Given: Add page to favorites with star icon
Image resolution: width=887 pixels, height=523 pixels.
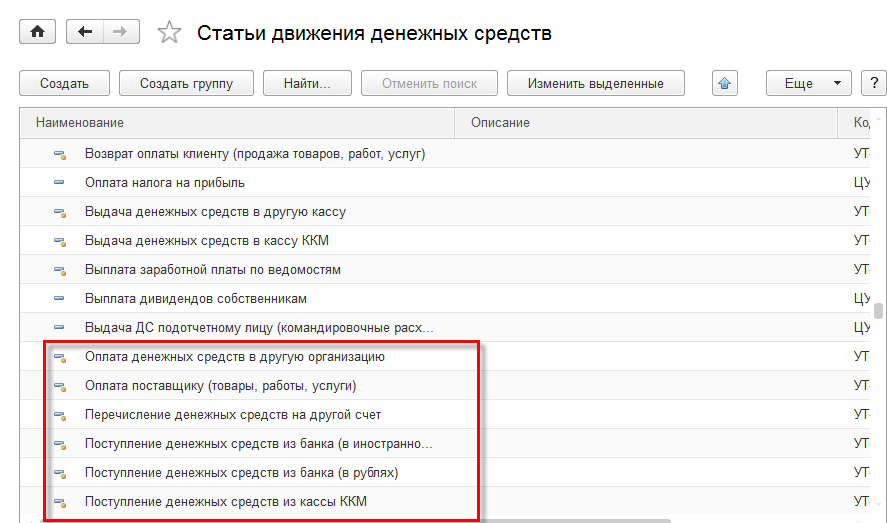Looking at the screenshot, I should [x=170, y=33].
